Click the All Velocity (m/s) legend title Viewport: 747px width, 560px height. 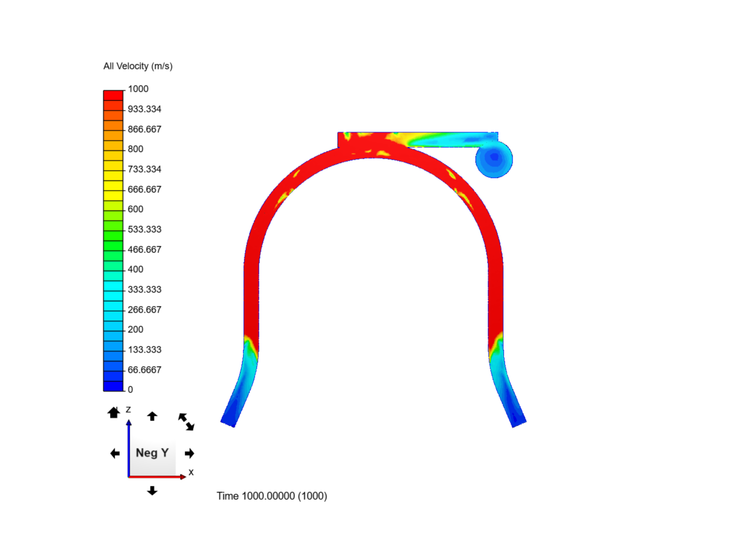pos(138,66)
